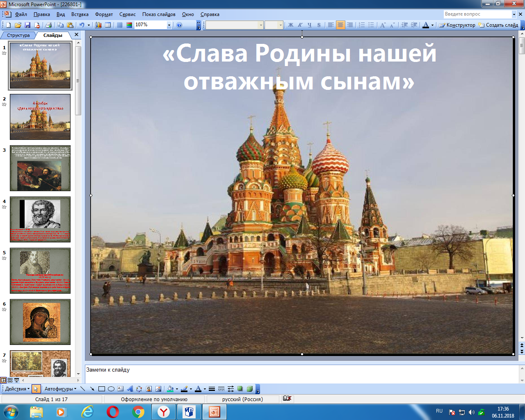525x420 pixels.
Task: Open the fill color bucket swatch
Action: click(x=170, y=389)
